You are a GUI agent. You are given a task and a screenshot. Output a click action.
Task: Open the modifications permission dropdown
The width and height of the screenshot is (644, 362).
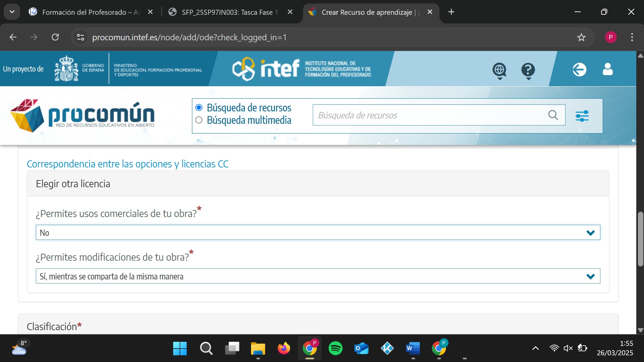[x=317, y=276]
